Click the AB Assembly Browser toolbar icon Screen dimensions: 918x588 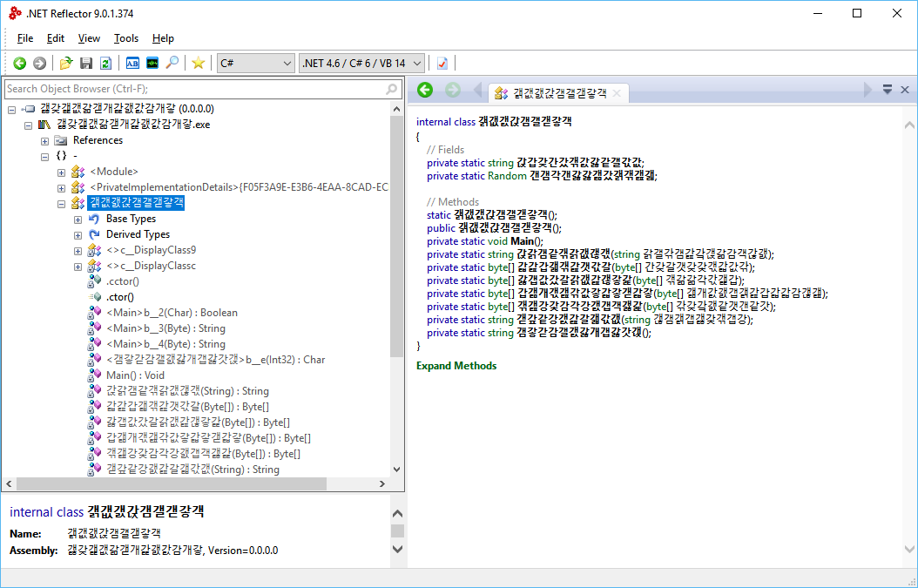132,63
